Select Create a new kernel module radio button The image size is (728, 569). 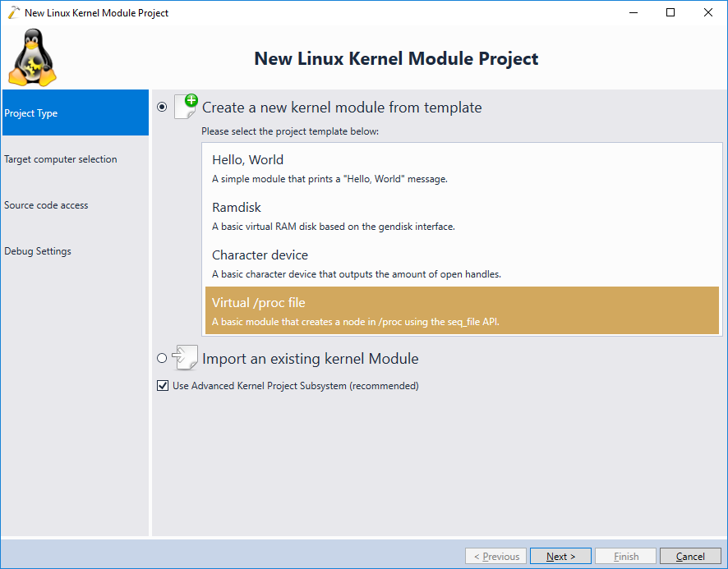(162, 108)
